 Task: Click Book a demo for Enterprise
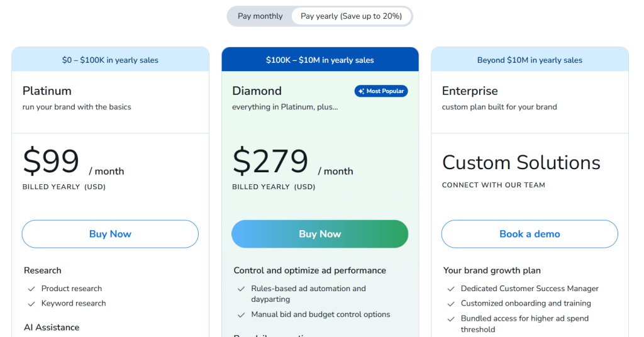pos(530,234)
